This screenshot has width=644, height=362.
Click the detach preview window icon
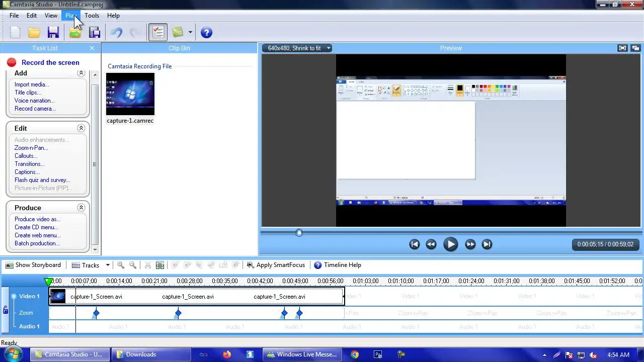[x=635, y=48]
